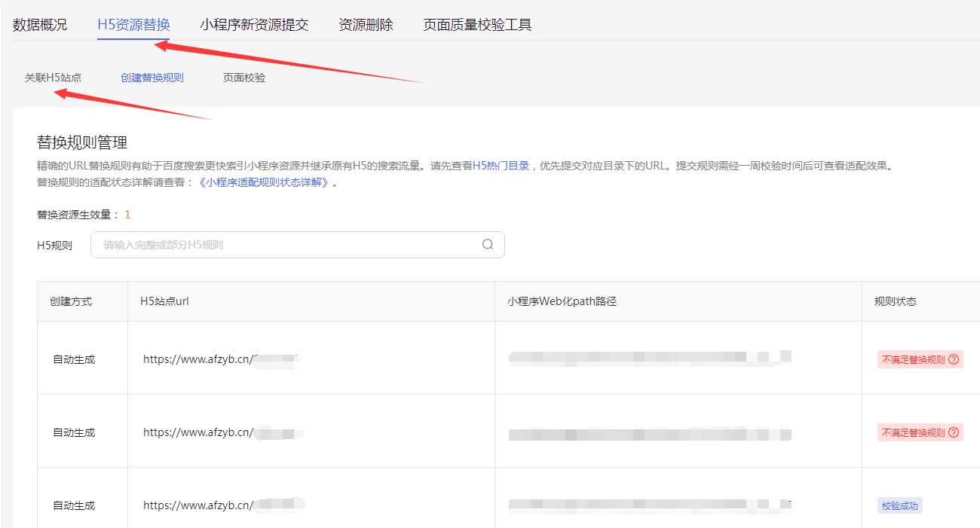
Task: Open the 资源删除 tab
Action: tap(366, 24)
